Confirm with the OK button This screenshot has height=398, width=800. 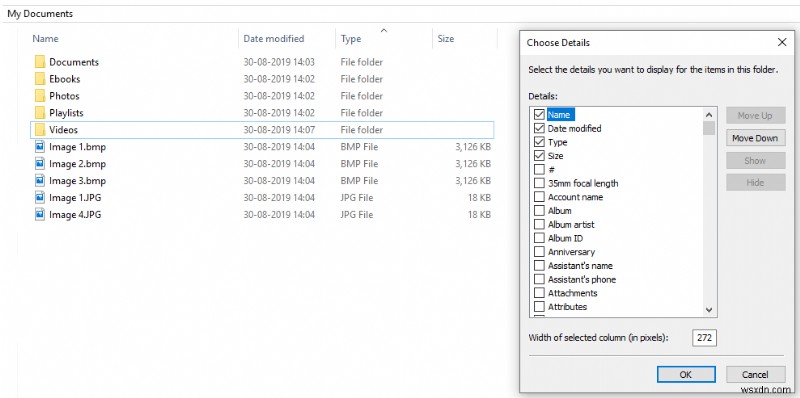[x=686, y=375]
